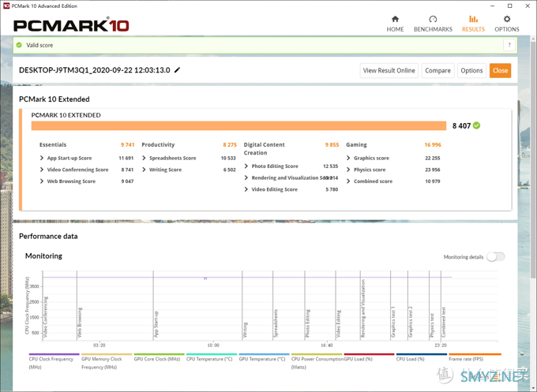Click Frame rate (FPS) legend swatch
Viewport: 537px width, 392px height.
pyautogui.click(x=475, y=354)
